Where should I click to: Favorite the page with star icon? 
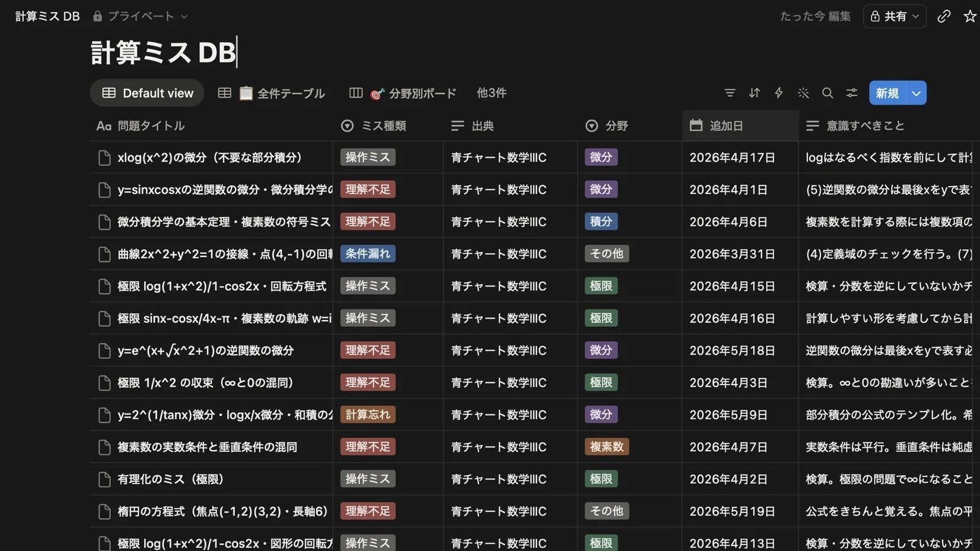tap(970, 17)
